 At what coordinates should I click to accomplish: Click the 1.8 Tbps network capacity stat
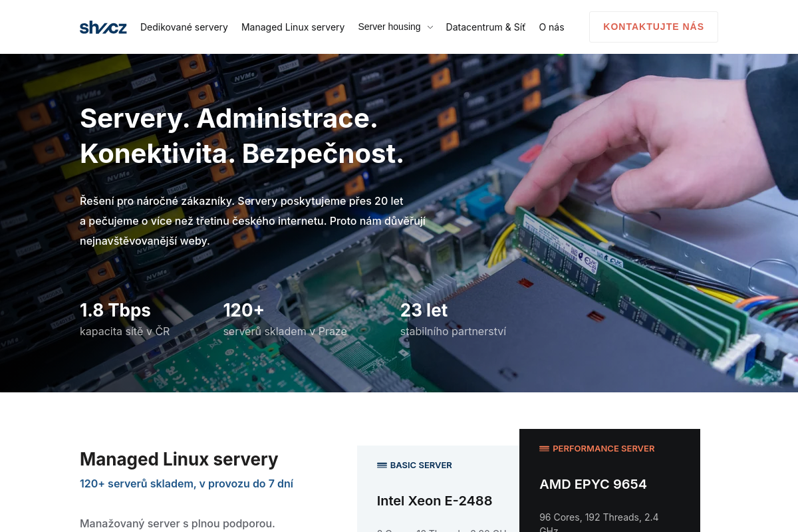[x=125, y=320]
